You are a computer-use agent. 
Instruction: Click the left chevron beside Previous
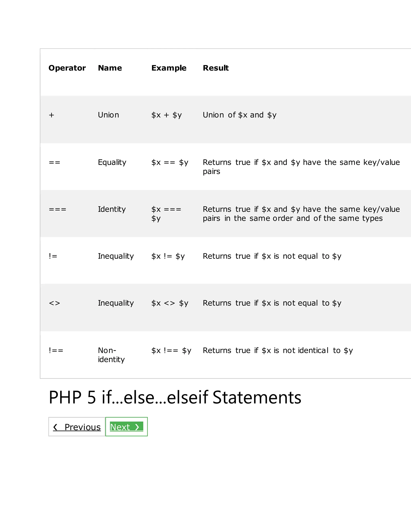point(55,427)
